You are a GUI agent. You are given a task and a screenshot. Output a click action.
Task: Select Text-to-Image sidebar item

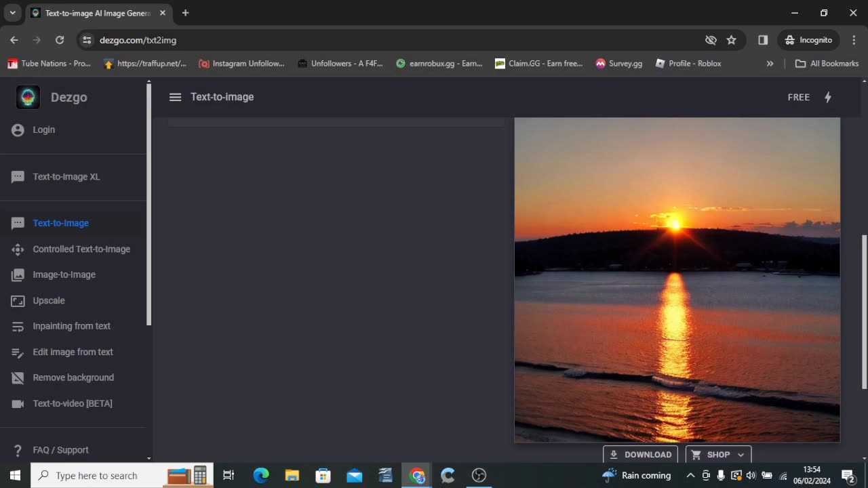(61, 223)
